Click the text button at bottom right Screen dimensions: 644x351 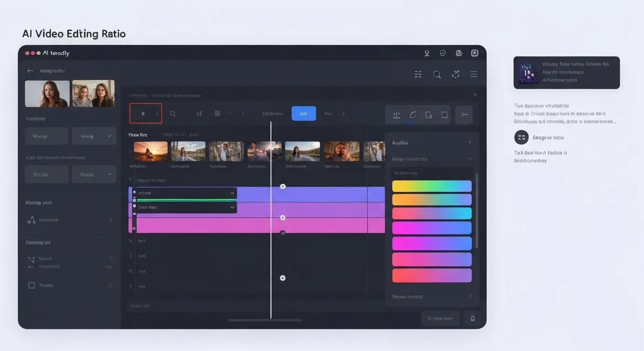pyautogui.click(x=440, y=319)
